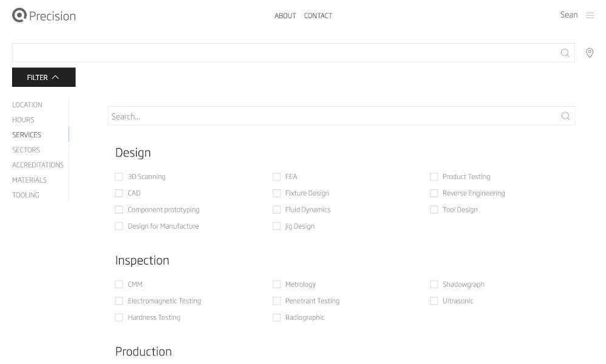Select the MATERIALS filter tab
This screenshot has height=364, width=606.
(29, 180)
